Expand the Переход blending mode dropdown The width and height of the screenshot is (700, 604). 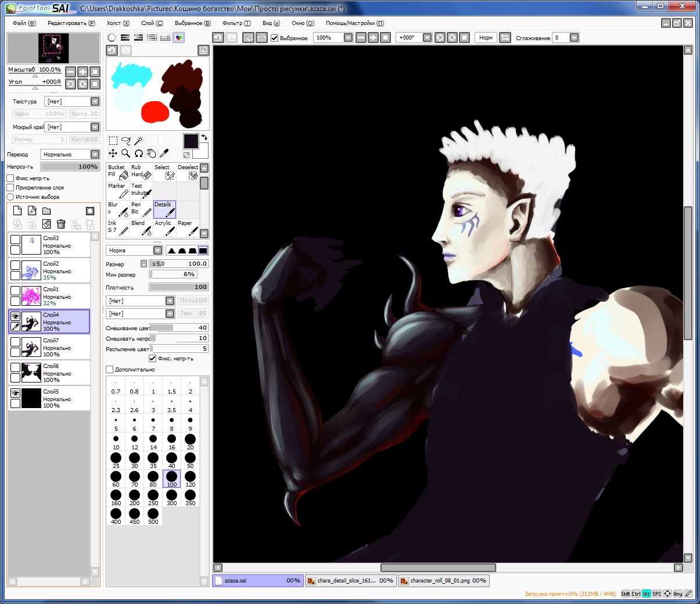[95, 155]
